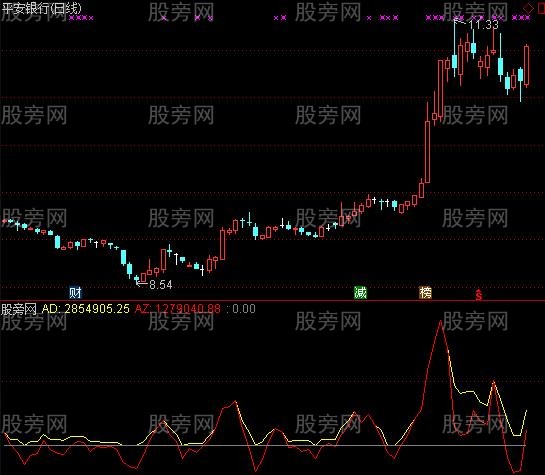Click the green 减 shareholding reduction marker
Image resolution: width=545 pixels, height=475 pixels.
coord(360,293)
